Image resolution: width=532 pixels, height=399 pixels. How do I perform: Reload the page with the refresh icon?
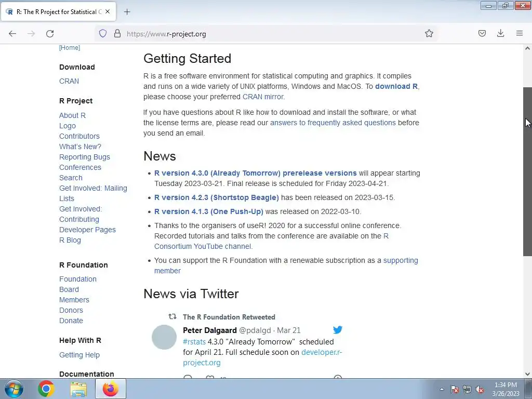pyautogui.click(x=50, y=34)
